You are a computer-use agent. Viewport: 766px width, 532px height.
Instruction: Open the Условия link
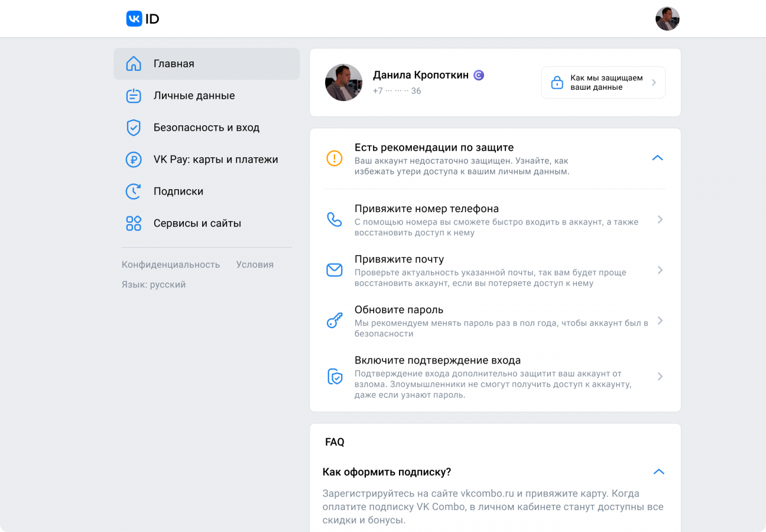coord(255,265)
